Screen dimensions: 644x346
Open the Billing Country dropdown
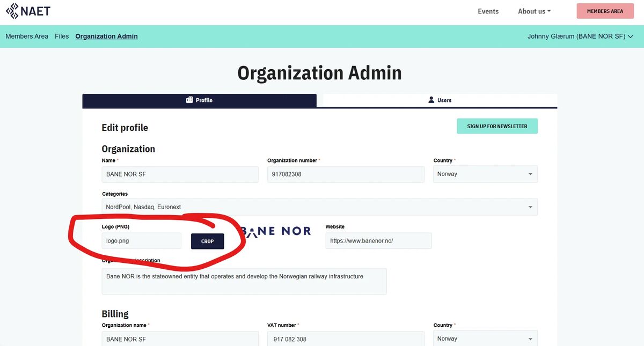click(485, 339)
